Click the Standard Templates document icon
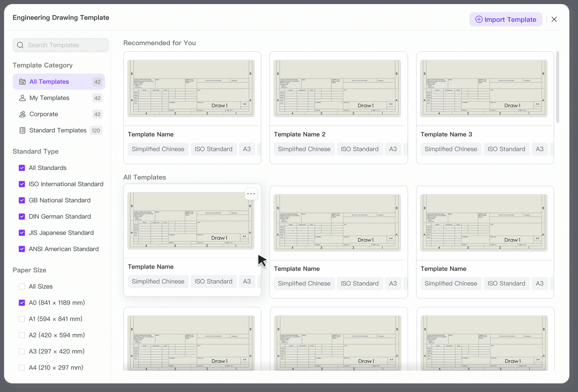This screenshot has width=578, height=392. (x=22, y=130)
